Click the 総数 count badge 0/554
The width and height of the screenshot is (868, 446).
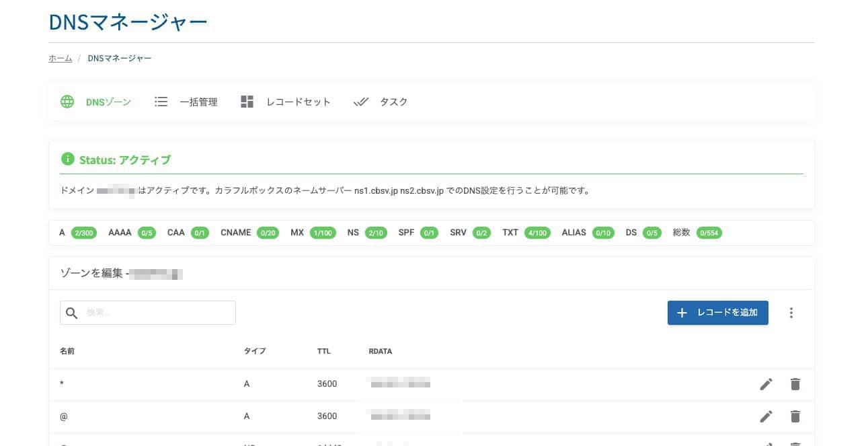pos(709,233)
